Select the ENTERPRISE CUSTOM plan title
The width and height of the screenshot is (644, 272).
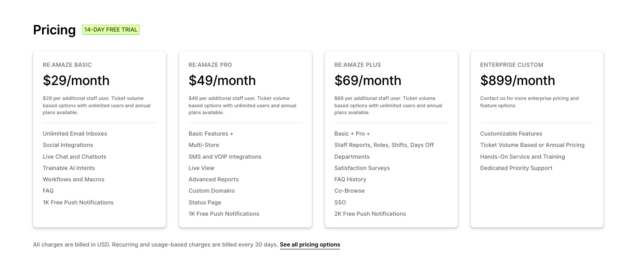[512, 65]
